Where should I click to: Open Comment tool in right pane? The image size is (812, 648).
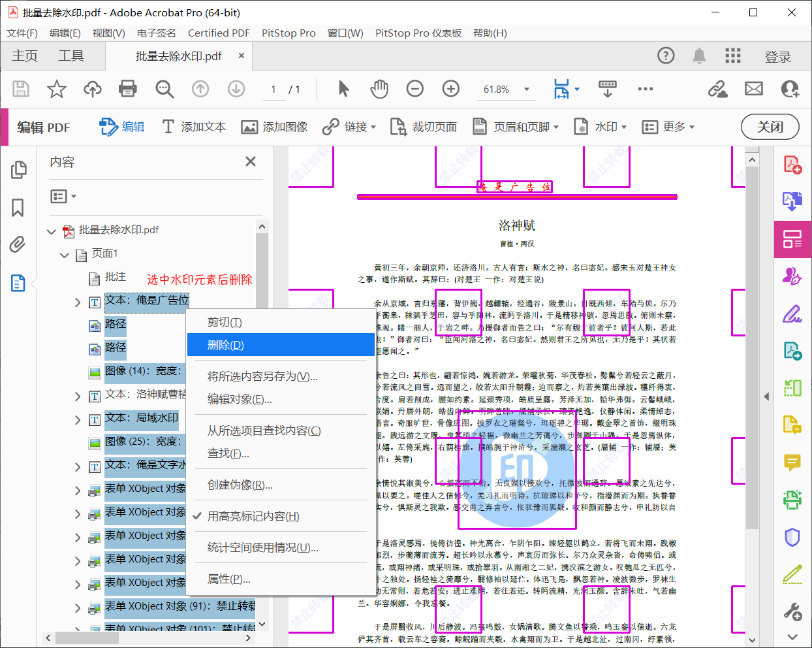pyautogui.click(x=792, y=463)
